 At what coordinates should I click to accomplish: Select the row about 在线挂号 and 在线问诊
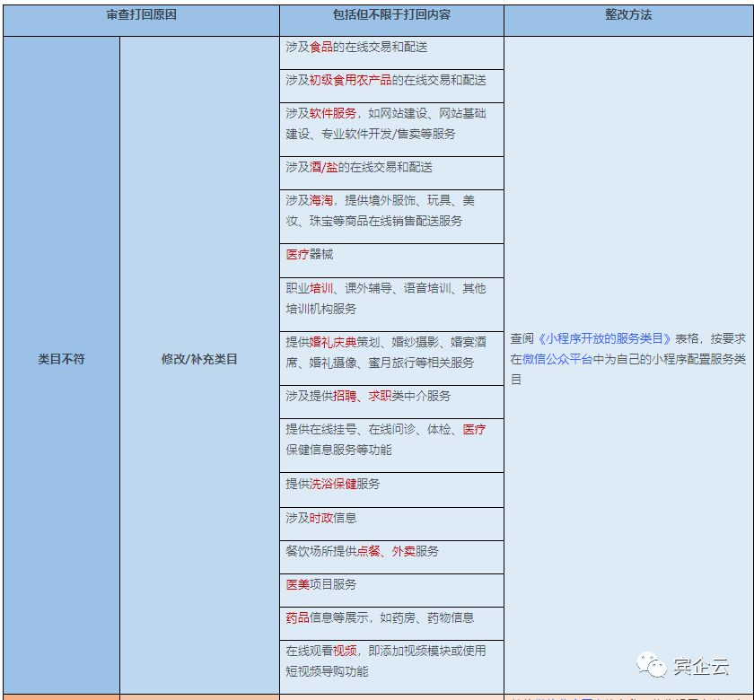391,445
